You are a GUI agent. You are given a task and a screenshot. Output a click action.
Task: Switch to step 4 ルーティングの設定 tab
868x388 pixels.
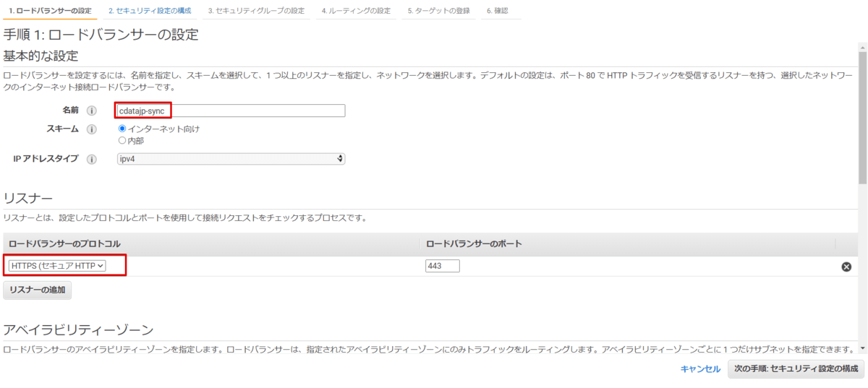[356, 12]
